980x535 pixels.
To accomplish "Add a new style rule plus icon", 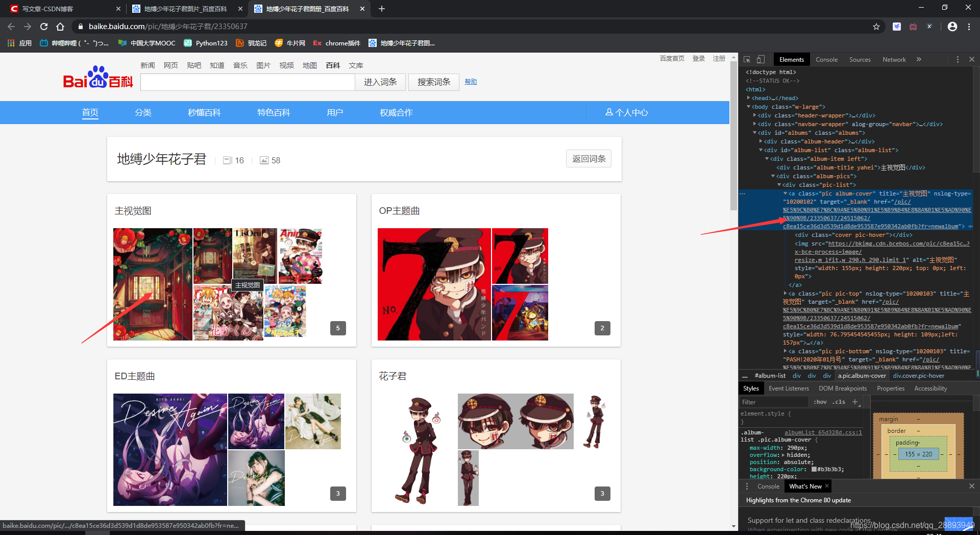I will [x=855, y=402].
